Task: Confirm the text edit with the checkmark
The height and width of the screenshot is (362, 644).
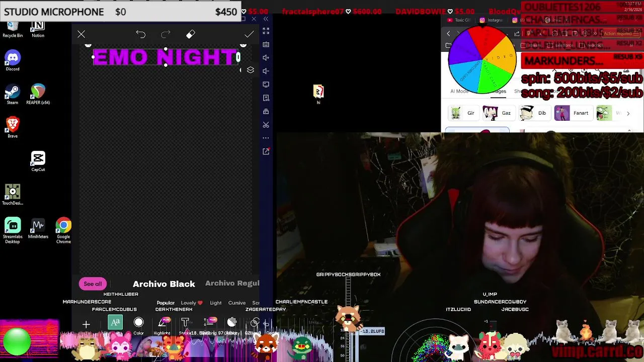Action: click(x=249, y=34)
